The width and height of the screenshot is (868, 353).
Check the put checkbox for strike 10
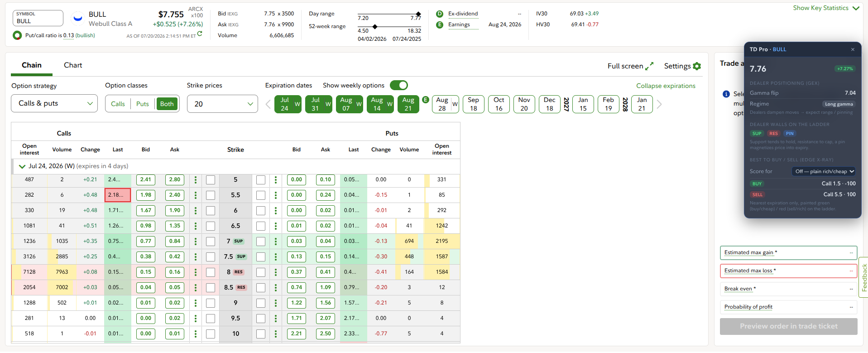click(261, 334)
